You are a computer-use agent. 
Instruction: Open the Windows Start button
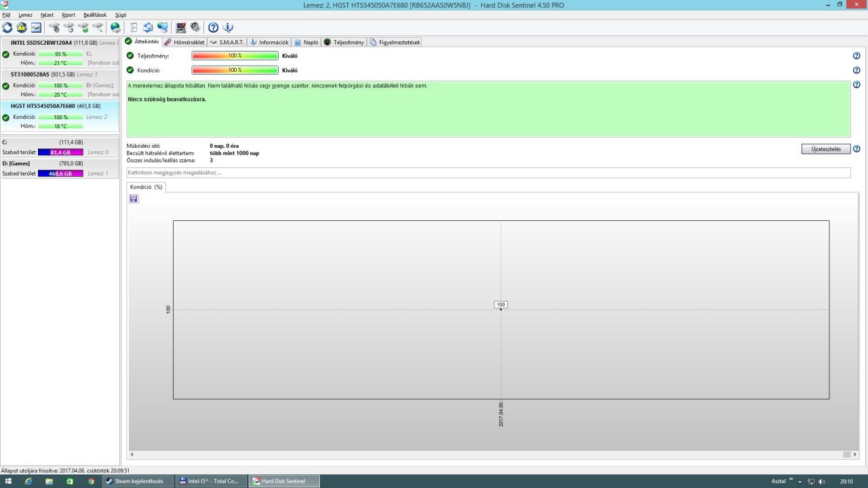click(x=8, y=481)
